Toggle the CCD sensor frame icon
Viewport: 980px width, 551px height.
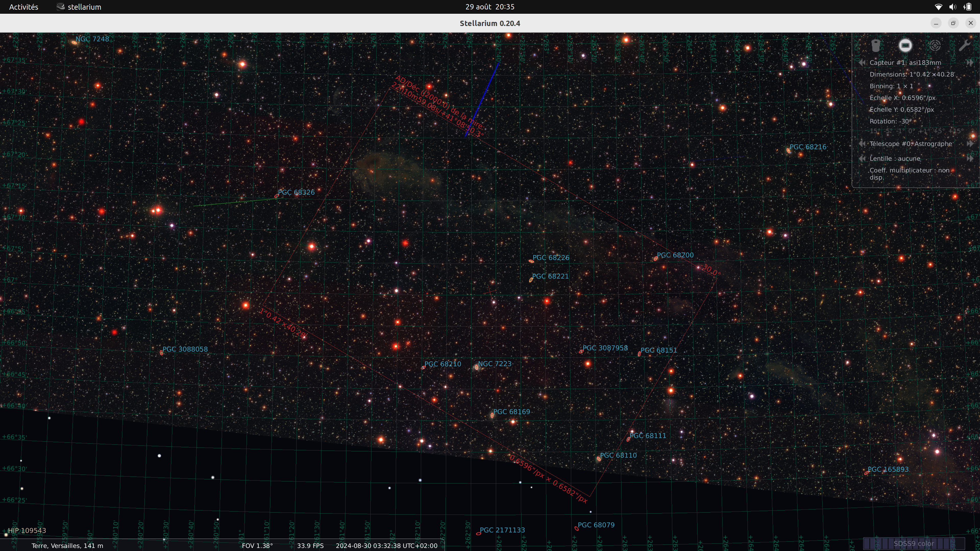coord(905,46)
